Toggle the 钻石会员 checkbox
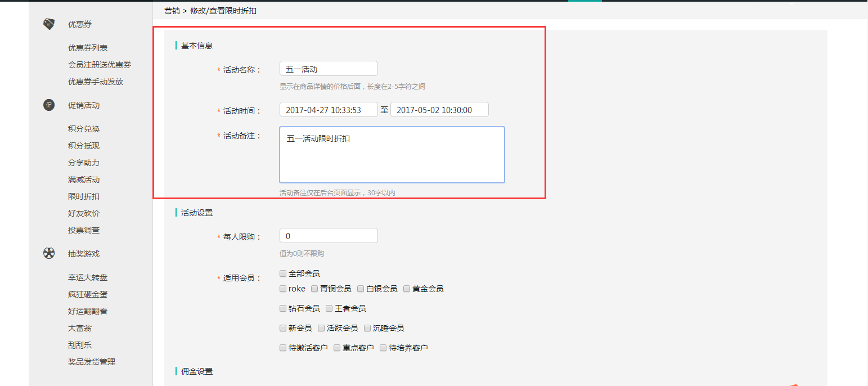 coord(283,308)
